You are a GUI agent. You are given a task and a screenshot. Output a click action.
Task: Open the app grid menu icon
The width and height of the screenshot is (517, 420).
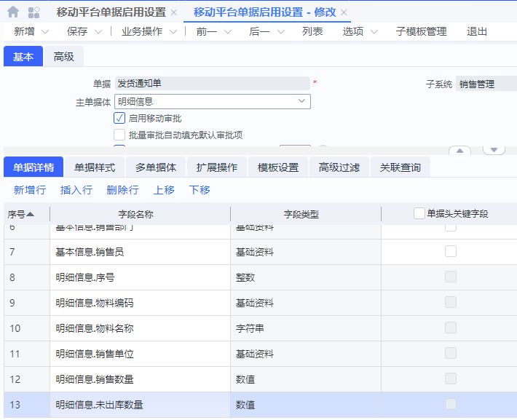click(33, 12)
